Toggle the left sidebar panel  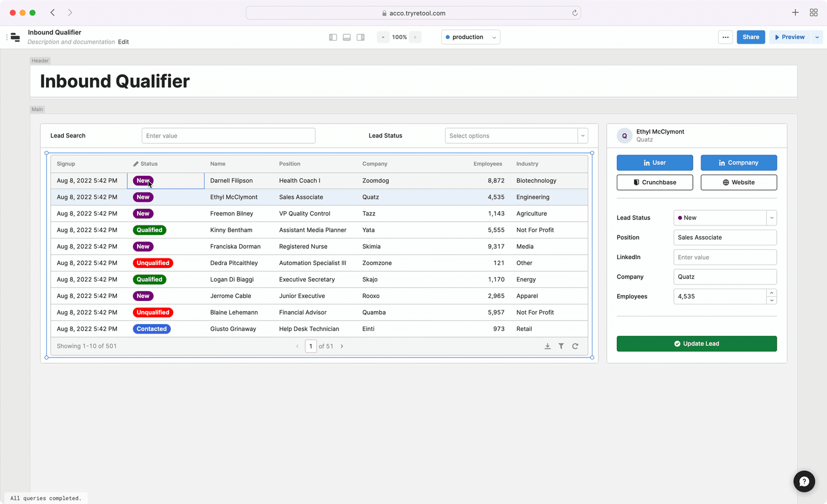coord(333,37)
